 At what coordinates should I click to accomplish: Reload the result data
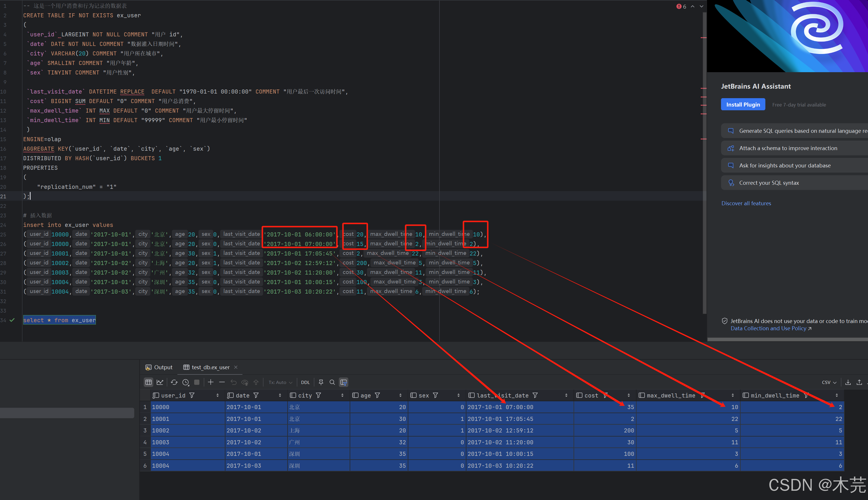174,382
